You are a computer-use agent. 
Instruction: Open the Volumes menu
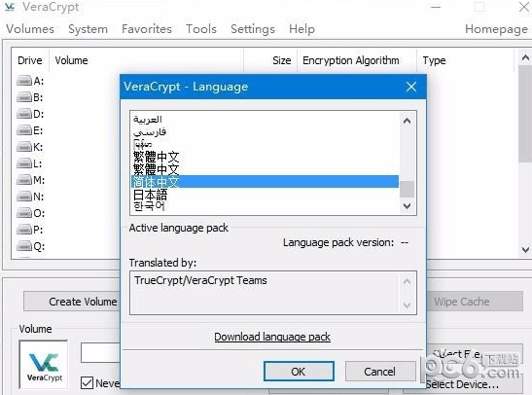pos(30,29)
